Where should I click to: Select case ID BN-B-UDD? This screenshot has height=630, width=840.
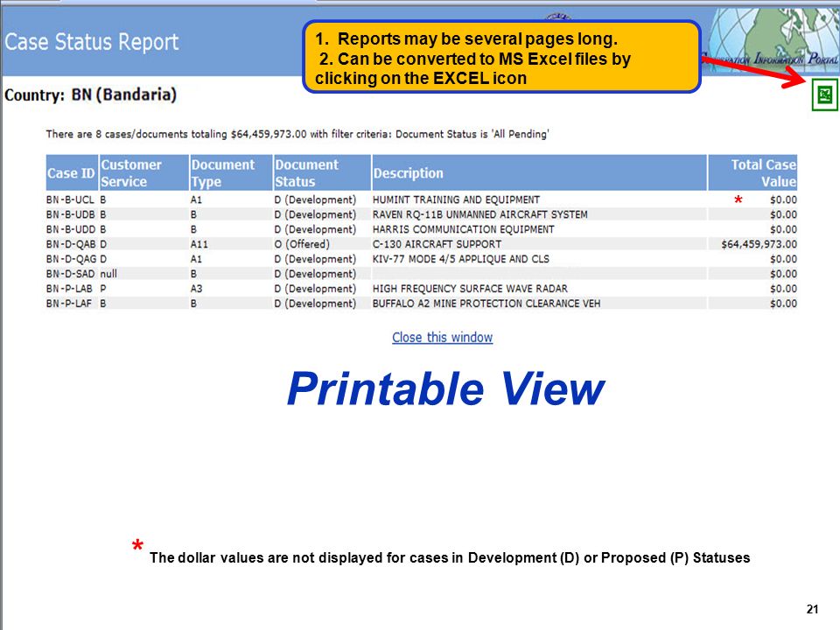tap(70, 229)
